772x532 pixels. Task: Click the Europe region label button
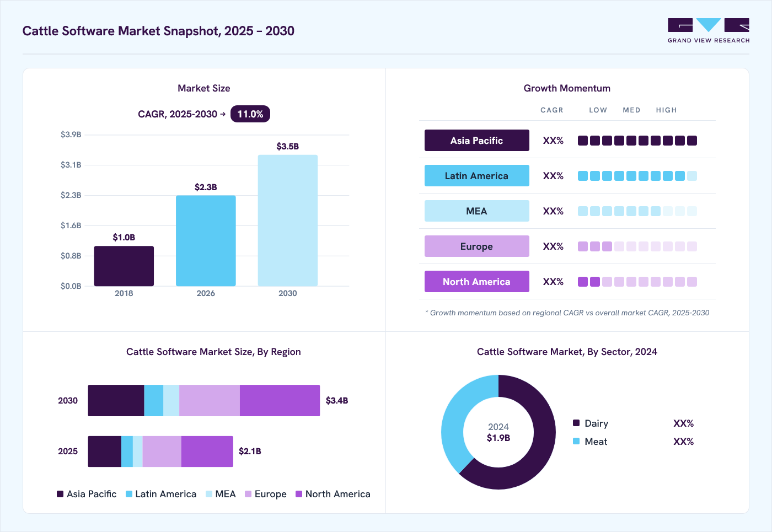(x=477, y=246)
